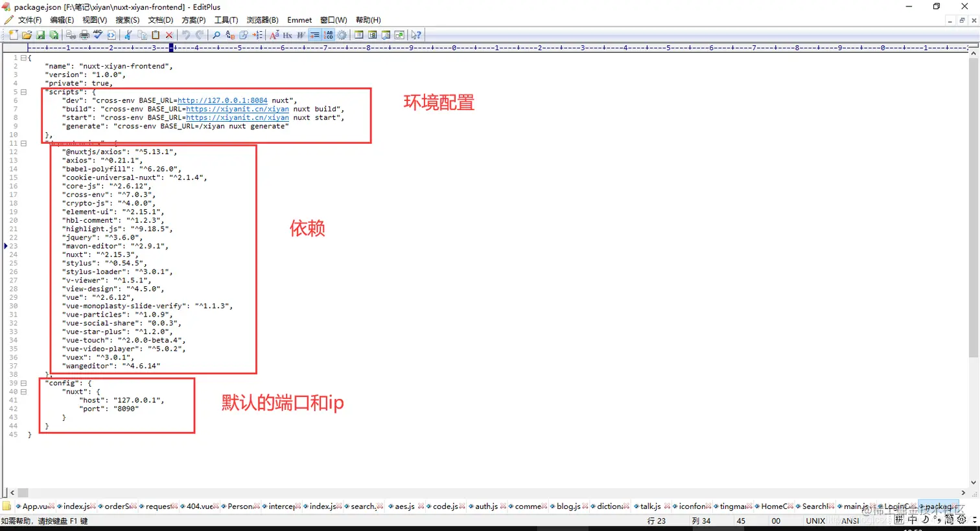This screenshot has width=980, height=531.
Task: Switch to the aes.js document tab
Action: tap(404, 506)
